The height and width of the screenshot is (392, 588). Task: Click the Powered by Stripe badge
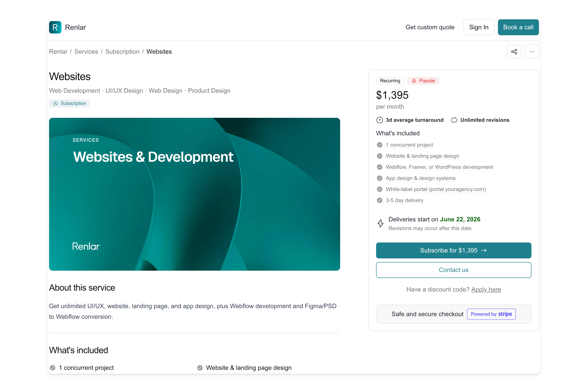coord(491,314)
